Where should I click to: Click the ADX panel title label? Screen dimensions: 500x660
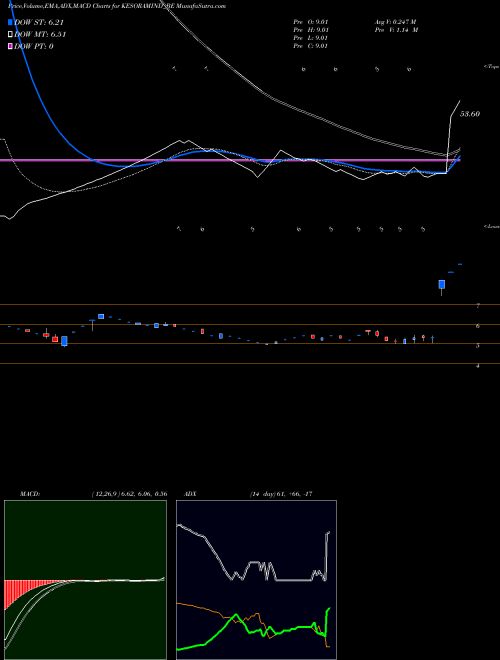pos(190,494)
